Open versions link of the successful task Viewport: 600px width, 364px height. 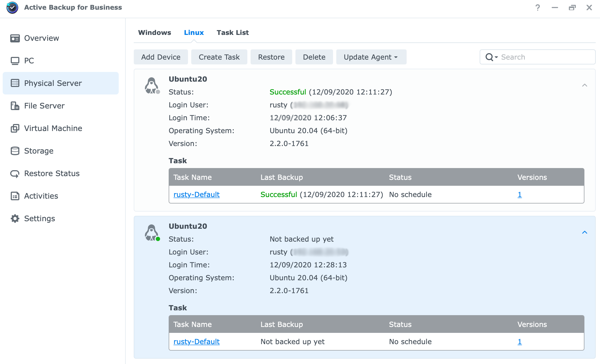coord(520,195)
